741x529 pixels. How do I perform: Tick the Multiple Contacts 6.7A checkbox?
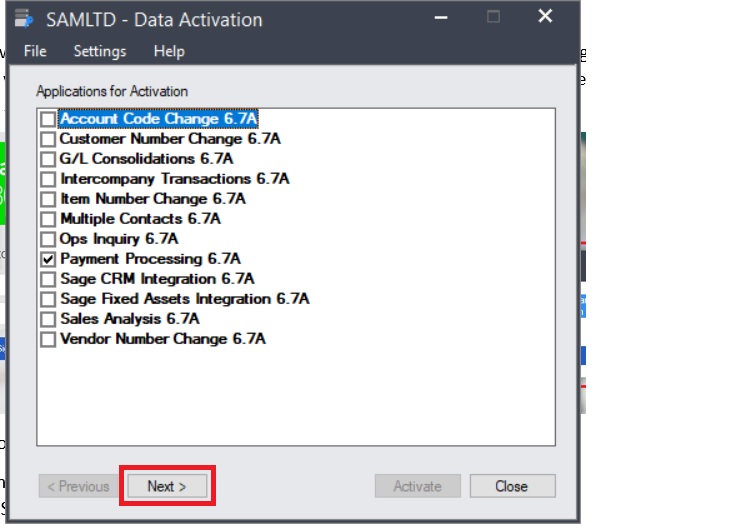point(48,219)
